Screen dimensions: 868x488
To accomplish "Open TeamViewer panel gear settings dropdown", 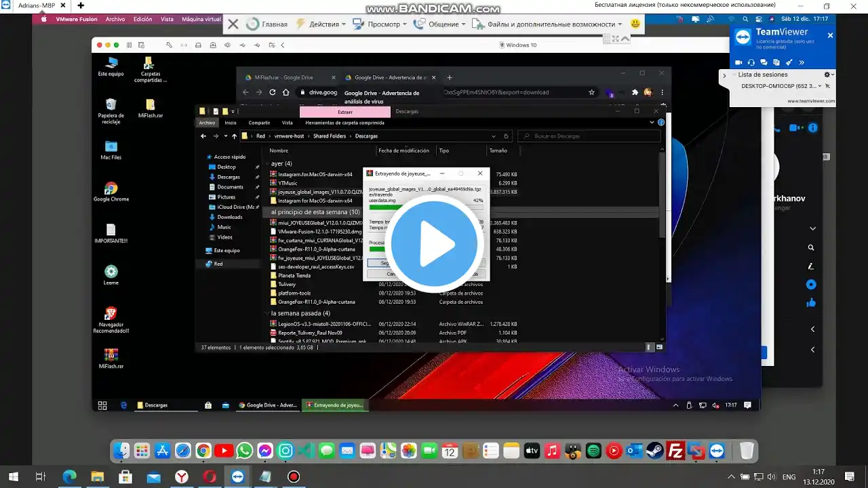I will pyautogui.click(x=829, y=75).
